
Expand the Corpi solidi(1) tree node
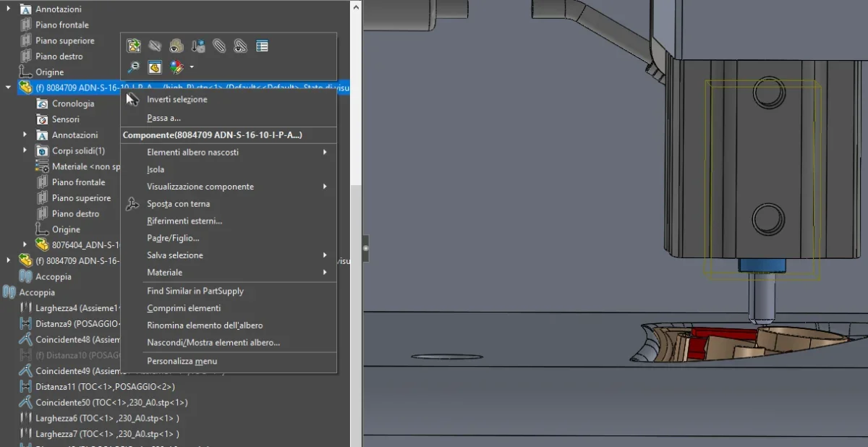pyautogui.click(x=25, y=150)
